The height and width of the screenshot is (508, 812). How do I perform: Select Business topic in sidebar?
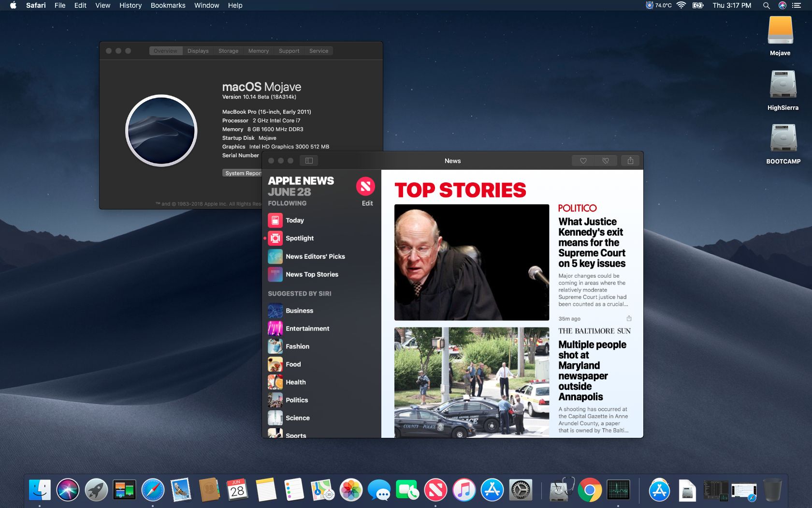click(321, 311)
